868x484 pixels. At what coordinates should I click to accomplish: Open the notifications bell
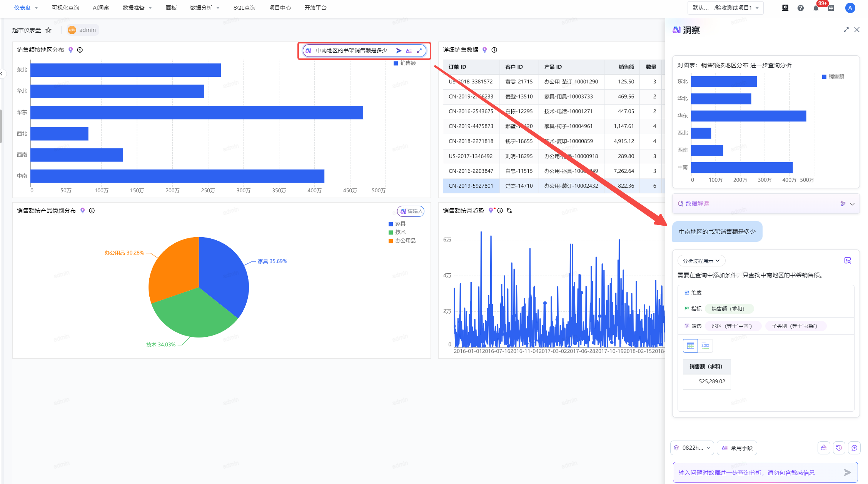[x=816, y=8]
